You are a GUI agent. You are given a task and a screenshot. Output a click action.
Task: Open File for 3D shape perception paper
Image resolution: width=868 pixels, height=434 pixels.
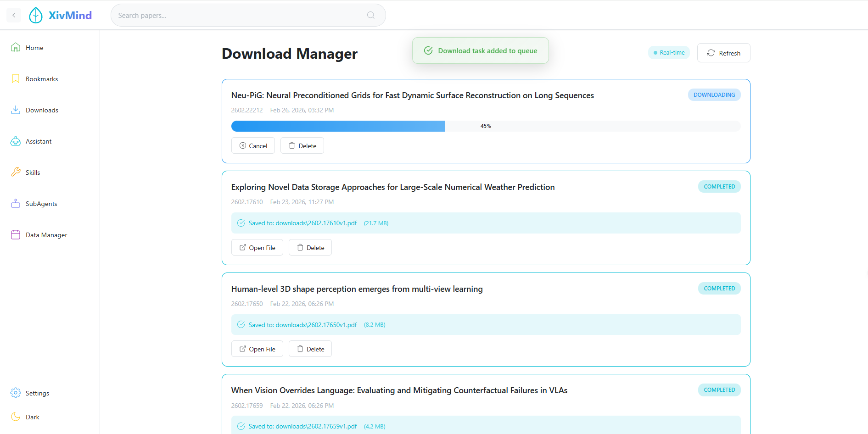pyautogui.click(x=257, y=349)
